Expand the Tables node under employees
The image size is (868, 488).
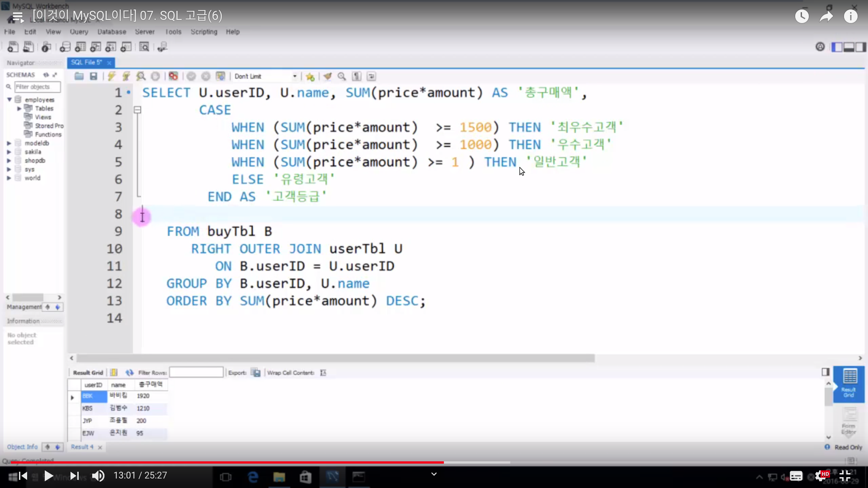[19, 108]
